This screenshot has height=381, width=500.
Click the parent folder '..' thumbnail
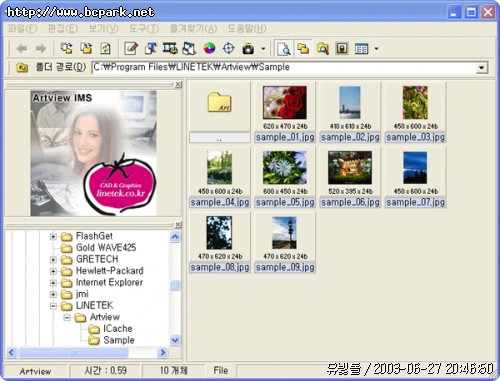(x=220, y=113)
